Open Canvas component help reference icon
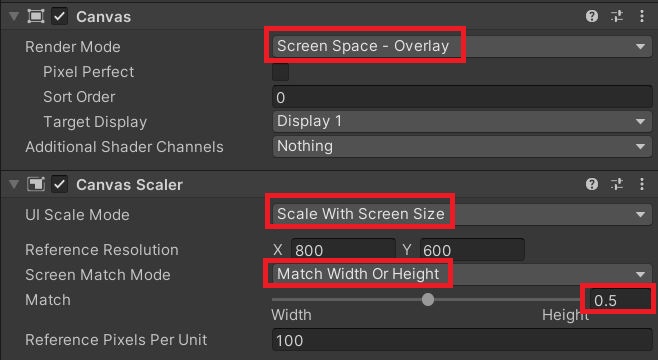 tap(592, 16)
